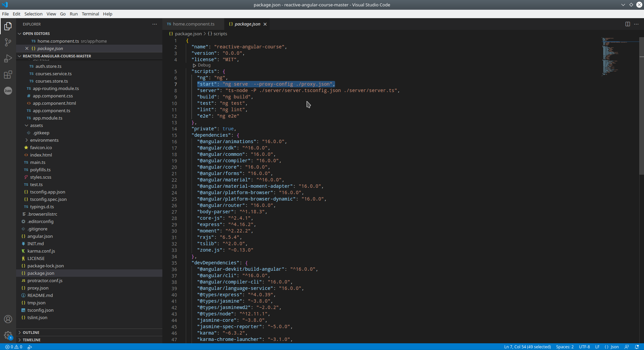Viewport: 644px width, 350px height.
Task: Click the VS Code logo in title bar
Action: (x=5, y=5)
